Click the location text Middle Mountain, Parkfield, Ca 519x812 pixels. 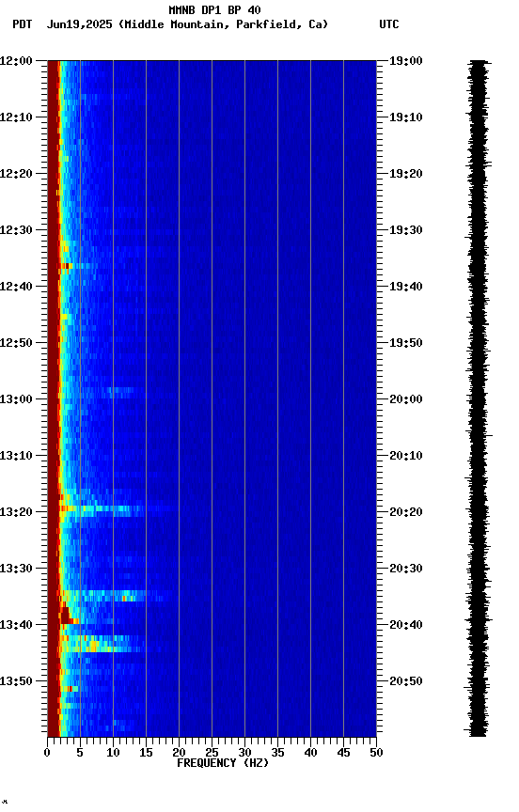tap(223, 24)
